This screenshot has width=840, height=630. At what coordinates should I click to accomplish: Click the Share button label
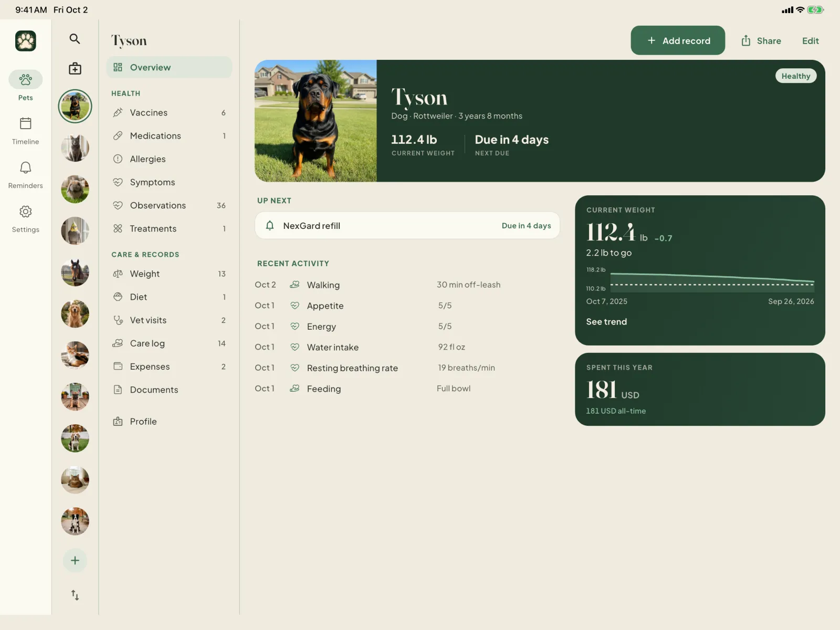769,41
